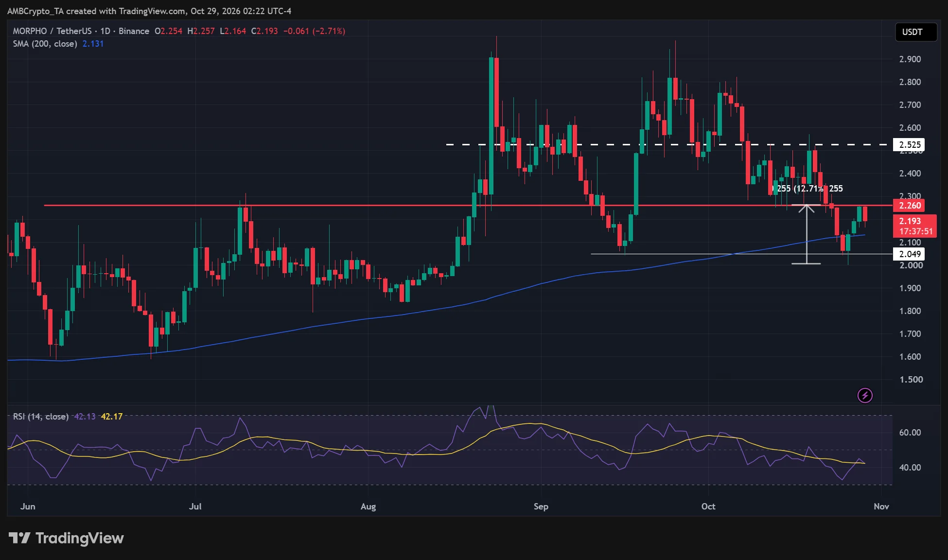This screenshot has width=948, height=560.
Task: Click the 2.049 price level label
Action: (x=910, y=254)
